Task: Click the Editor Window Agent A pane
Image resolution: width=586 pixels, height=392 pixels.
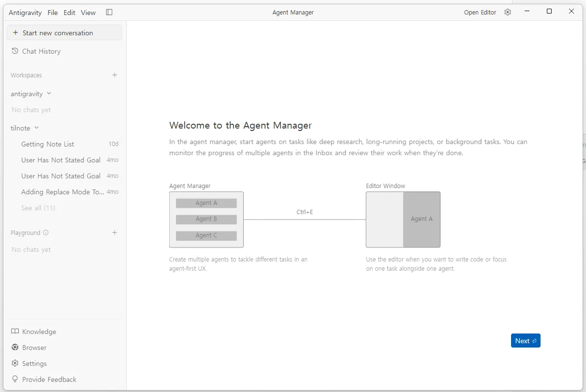Action: pos(422,219)
